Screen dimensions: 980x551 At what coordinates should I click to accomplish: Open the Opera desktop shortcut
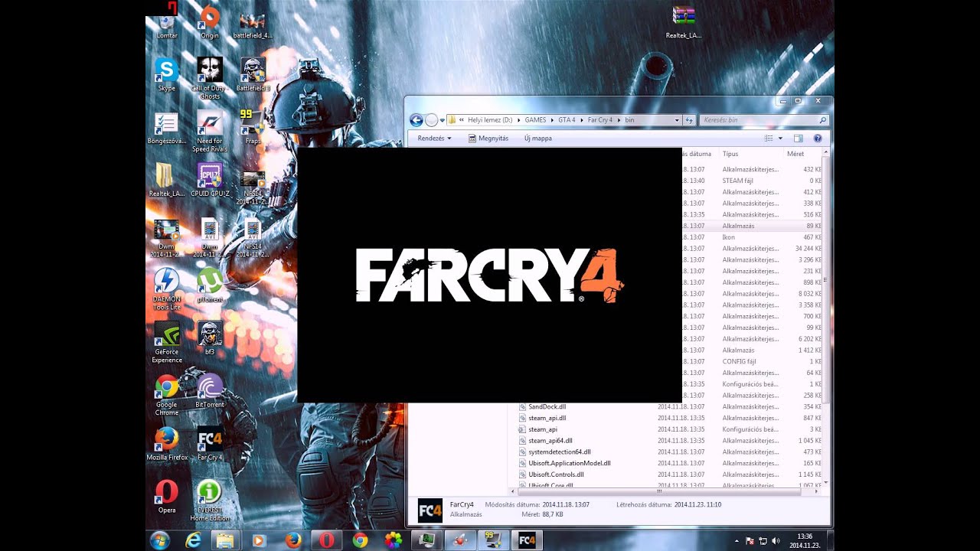(x=167, y=495)
